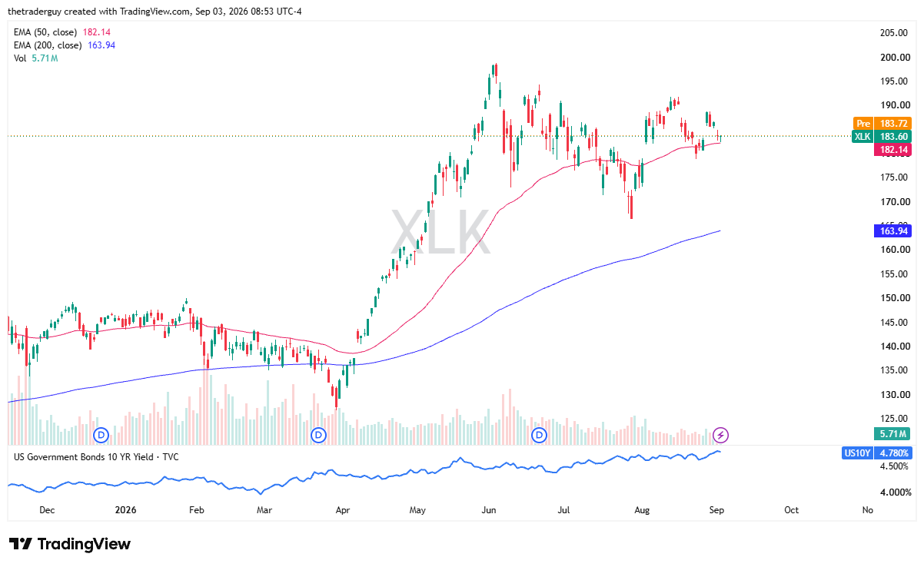Image resolution: width=924 pixels, height=567 pixels.
Task: Click the pink 182.14 EMA axis label
Action: (892, 150)
